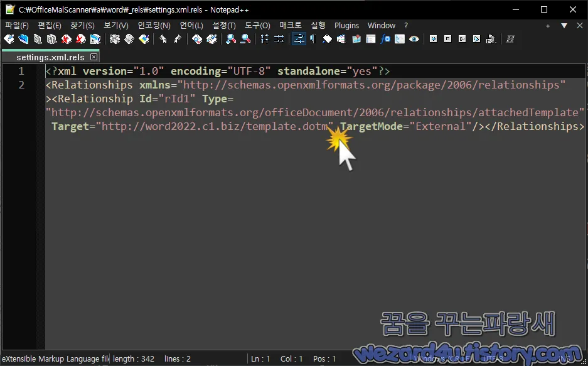Open the Document Map panel icon
Image resolution: width=588 pixels, height=366 pixels.
pyautogui.click(x=356, y=39)
